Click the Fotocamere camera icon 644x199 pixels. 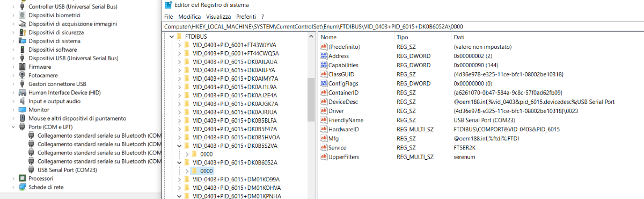click(22, 75)
